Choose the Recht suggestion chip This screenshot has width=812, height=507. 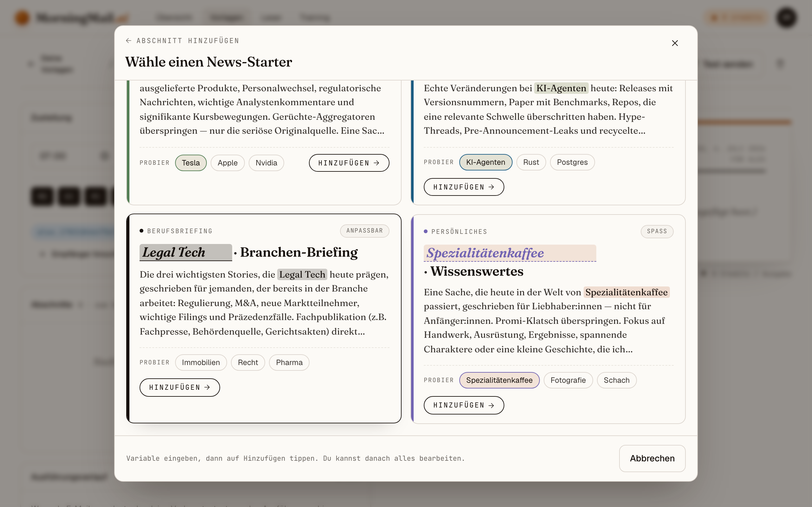[x=248, y=362]
